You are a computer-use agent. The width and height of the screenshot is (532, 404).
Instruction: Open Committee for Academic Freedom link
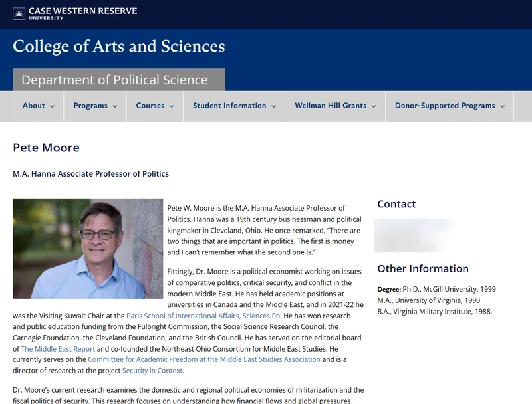coord(204,359)
